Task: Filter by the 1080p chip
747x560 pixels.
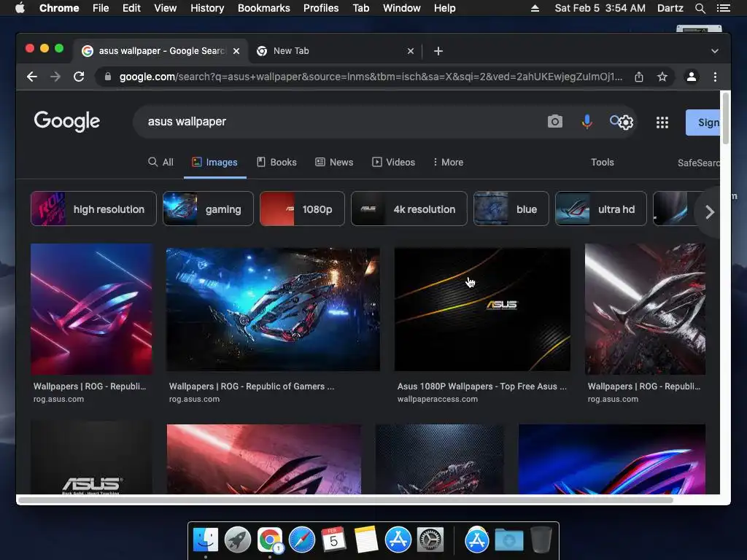Action: (x=302, y=209)
